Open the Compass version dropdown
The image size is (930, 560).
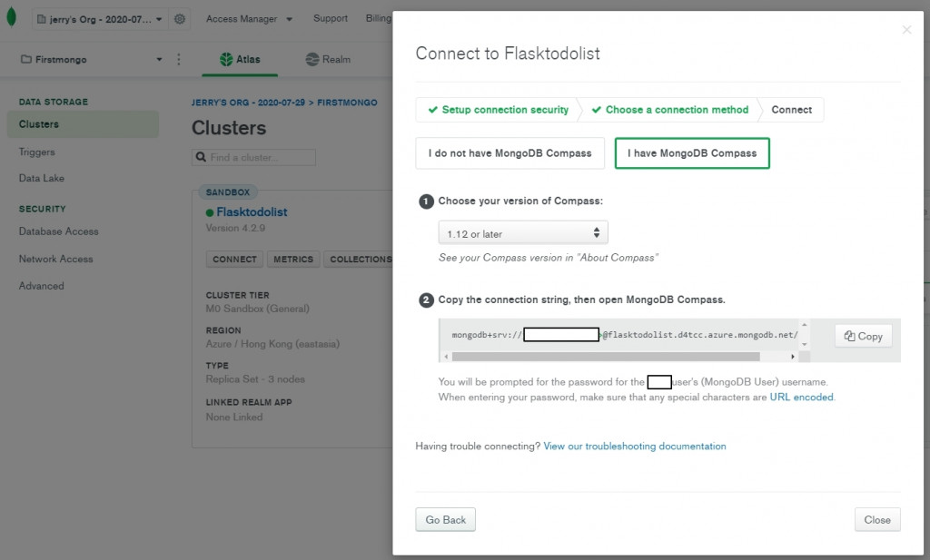[523, 233]
